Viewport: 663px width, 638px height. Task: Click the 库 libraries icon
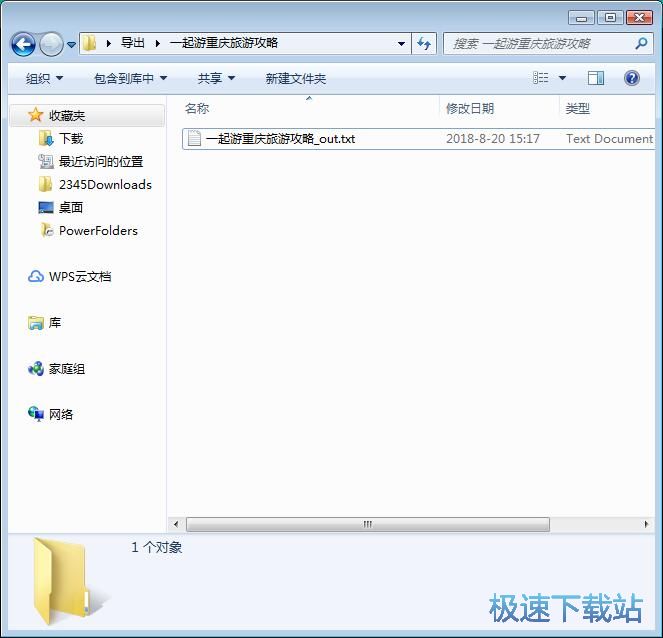point(36,323)
